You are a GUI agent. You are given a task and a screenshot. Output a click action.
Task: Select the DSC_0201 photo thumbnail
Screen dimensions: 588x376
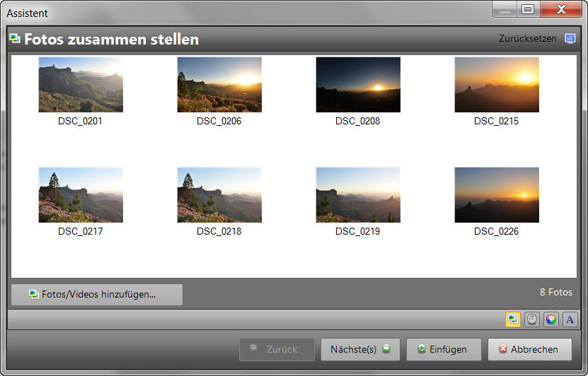pos(81,85)
